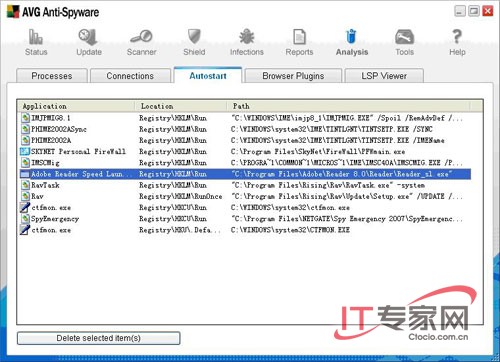Minimize the AVG Anti-Spyware window
500x362 pixels.
[x=460, y=11]
